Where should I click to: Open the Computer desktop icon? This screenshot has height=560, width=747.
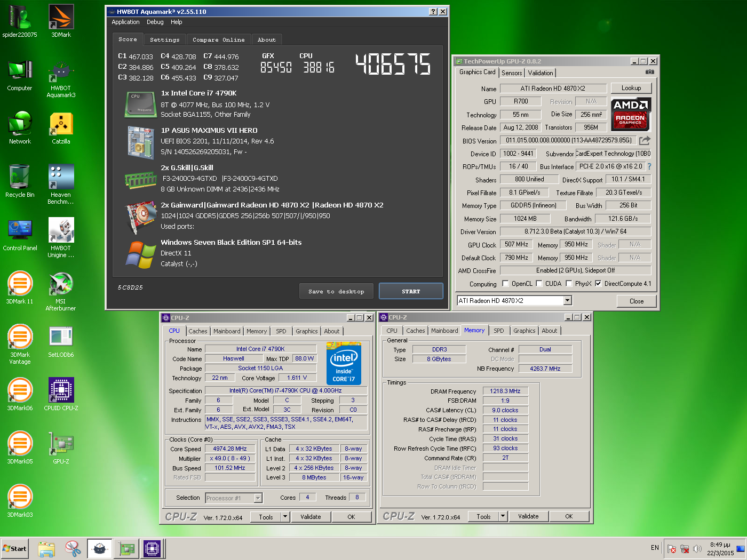coord(20,75)
